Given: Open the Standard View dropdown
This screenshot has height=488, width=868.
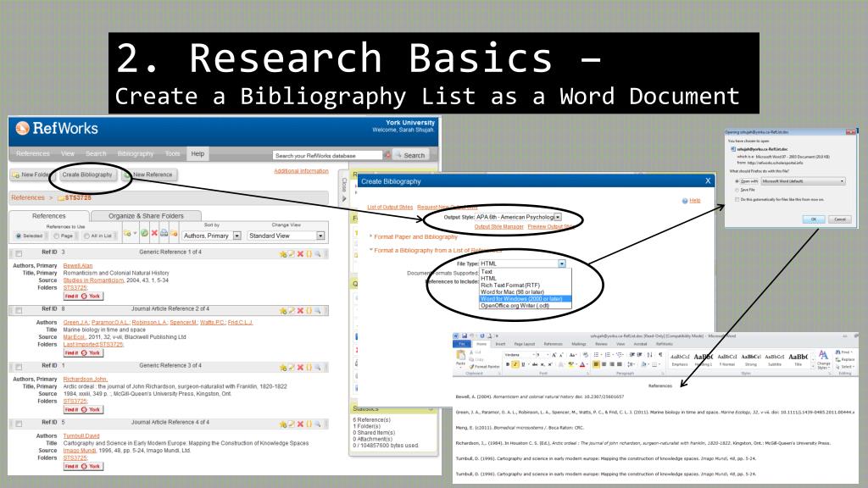Looking at the screenshot, I should click(287, 236).
